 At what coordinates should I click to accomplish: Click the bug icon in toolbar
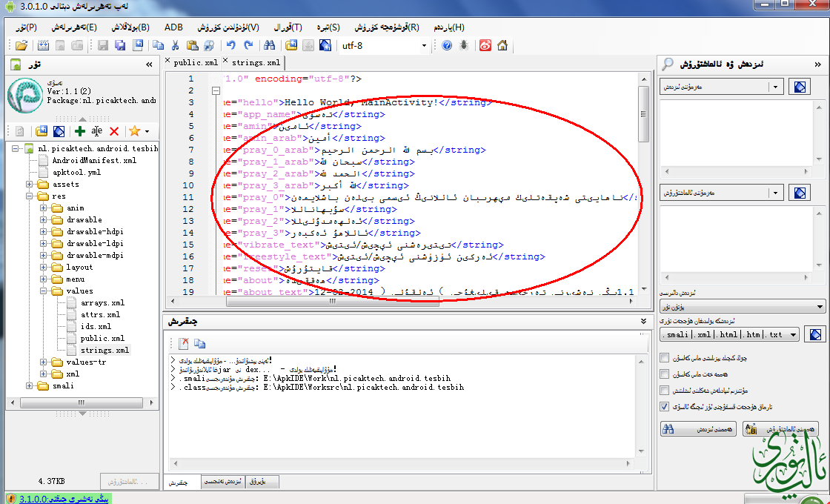point(464,45)
